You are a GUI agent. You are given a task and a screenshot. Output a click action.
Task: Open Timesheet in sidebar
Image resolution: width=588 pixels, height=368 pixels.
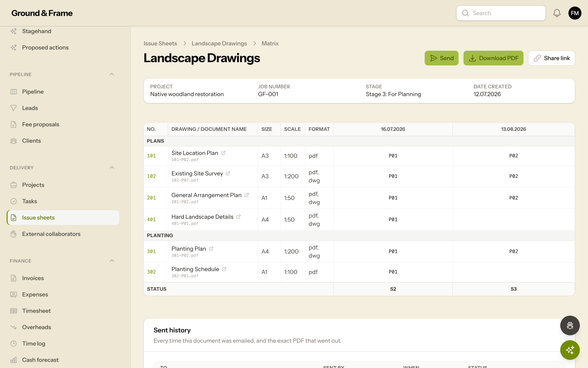(63, 311)
